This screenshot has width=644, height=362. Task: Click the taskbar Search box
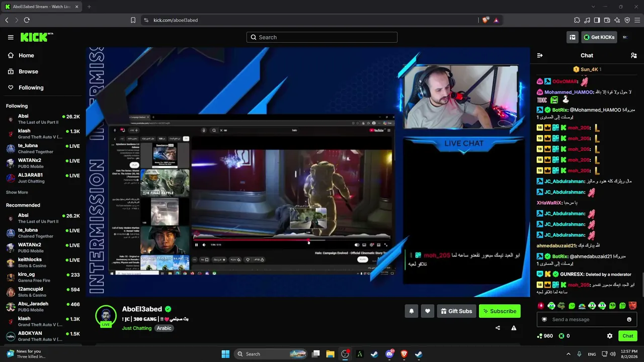pos(271,354)
